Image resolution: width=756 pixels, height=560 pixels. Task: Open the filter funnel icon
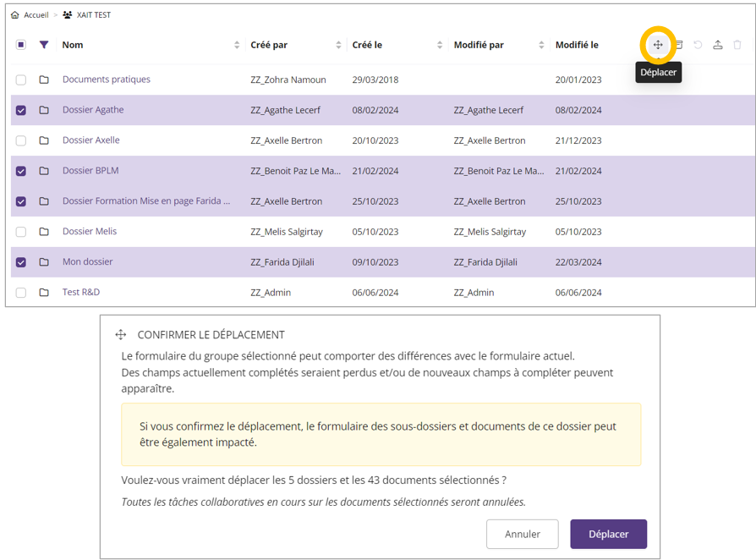44,45
